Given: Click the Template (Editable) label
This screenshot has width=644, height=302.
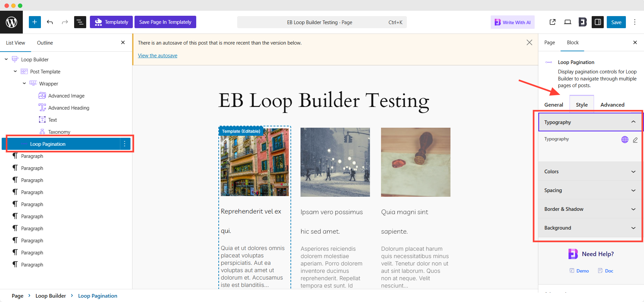Looking at the screenshot, I should pos(241,131).
